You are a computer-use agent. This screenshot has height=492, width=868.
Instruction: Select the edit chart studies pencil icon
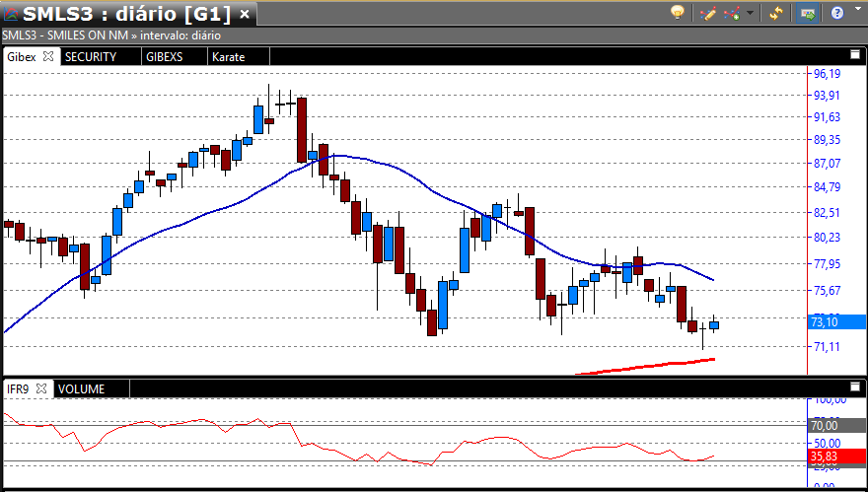click(707, 13)
